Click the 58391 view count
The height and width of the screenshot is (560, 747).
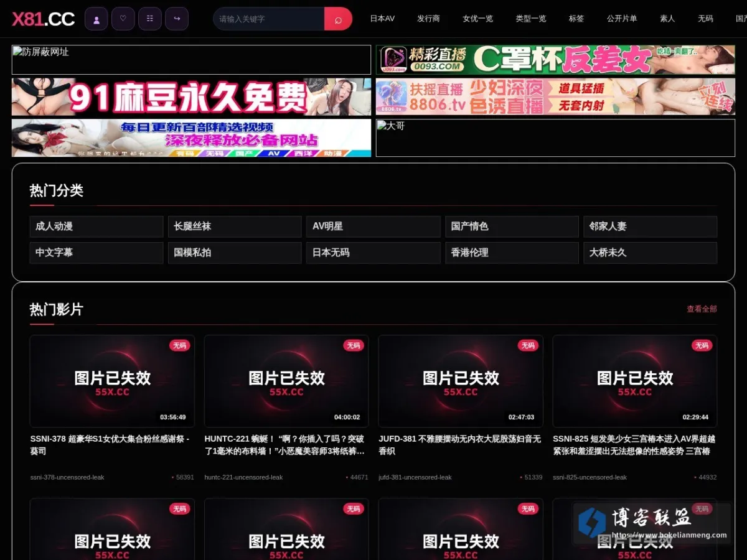point(183,477)
